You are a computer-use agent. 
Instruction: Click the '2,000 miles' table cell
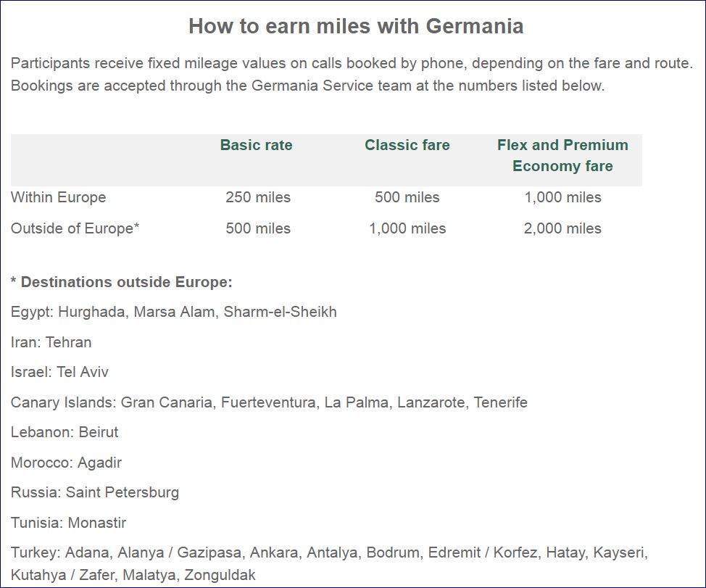(x=562, y=228)
